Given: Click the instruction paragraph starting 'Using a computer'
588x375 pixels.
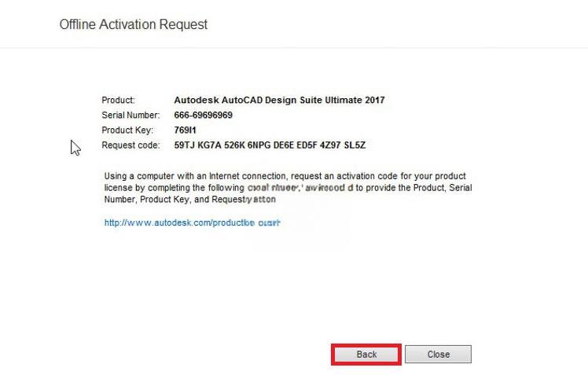Looking at the screenshot, I should (x=288, y=187).
